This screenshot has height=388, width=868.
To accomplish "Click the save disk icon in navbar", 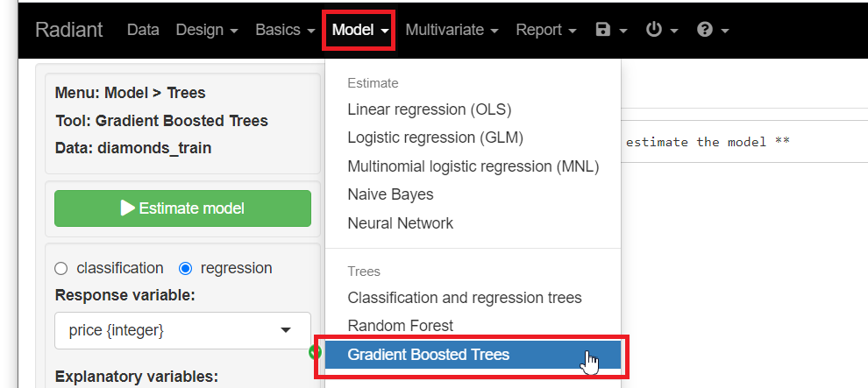I will pos(602,30).
